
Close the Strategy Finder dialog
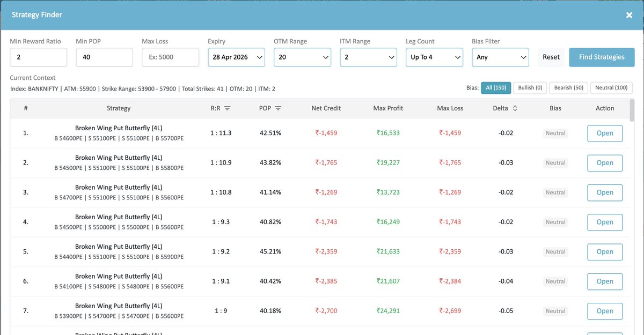(629, 15)
